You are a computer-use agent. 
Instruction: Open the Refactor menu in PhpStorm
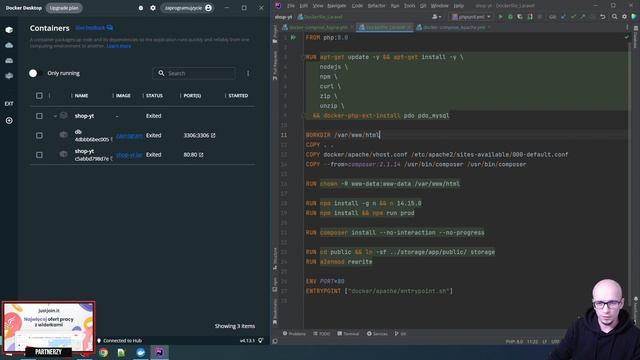click(x=376, y=6)
